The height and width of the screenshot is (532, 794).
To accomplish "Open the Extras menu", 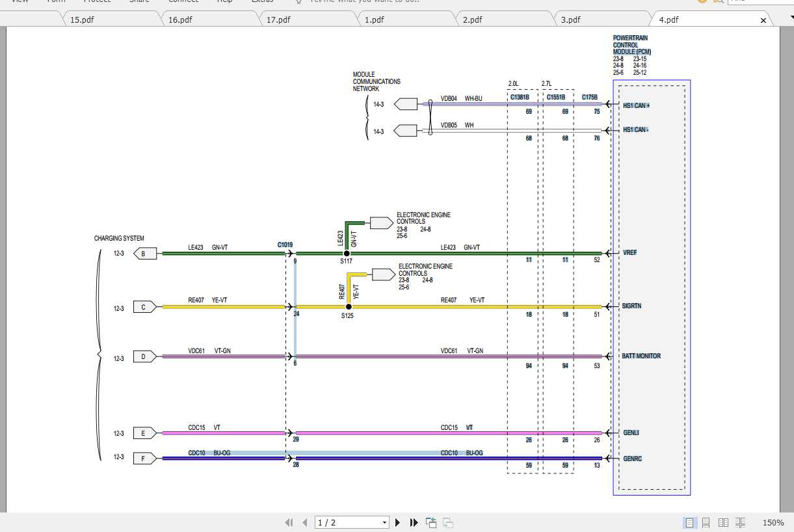I will [x=262, y=1].
